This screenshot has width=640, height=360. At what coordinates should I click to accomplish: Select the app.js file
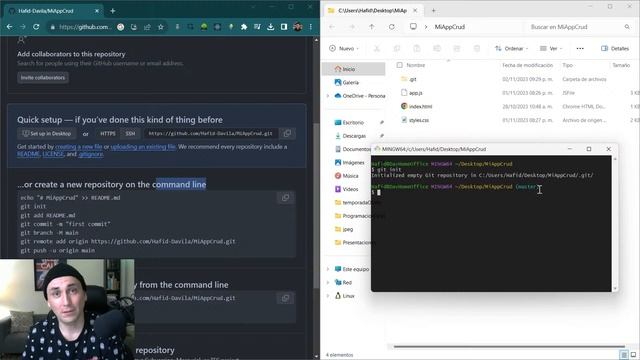416,93
